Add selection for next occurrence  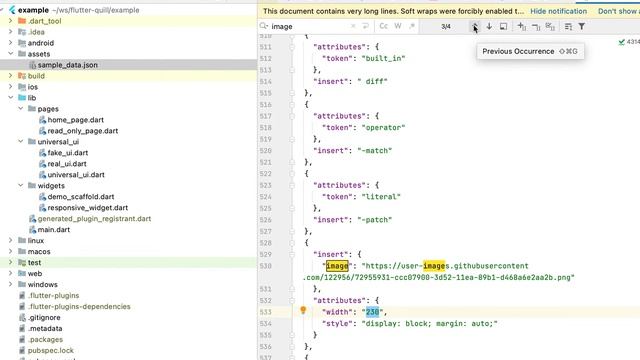click(522, 26)
